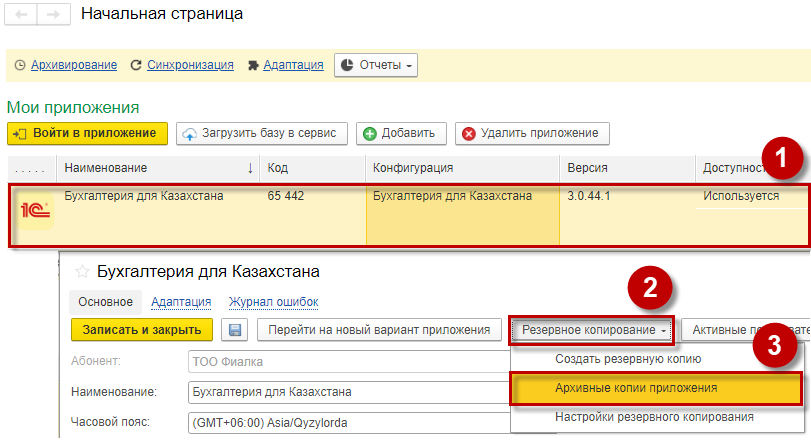
Task: Click the Добавить button
Action: [x=402, y=133]
